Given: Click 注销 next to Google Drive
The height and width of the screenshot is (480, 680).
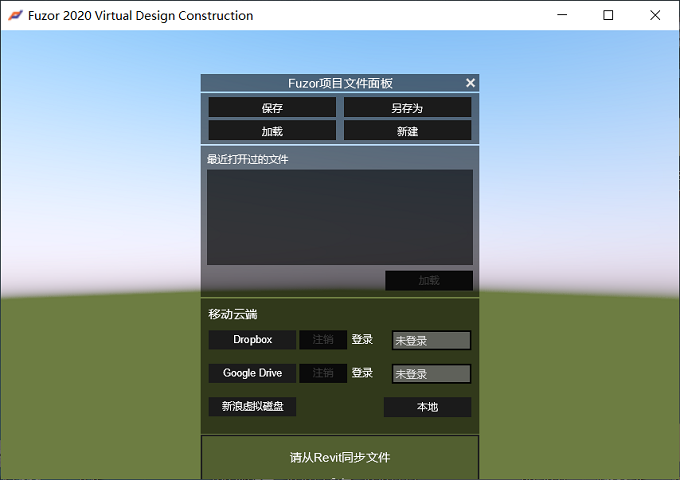Looking at the screenshot, I should click(x=323, y=373).
